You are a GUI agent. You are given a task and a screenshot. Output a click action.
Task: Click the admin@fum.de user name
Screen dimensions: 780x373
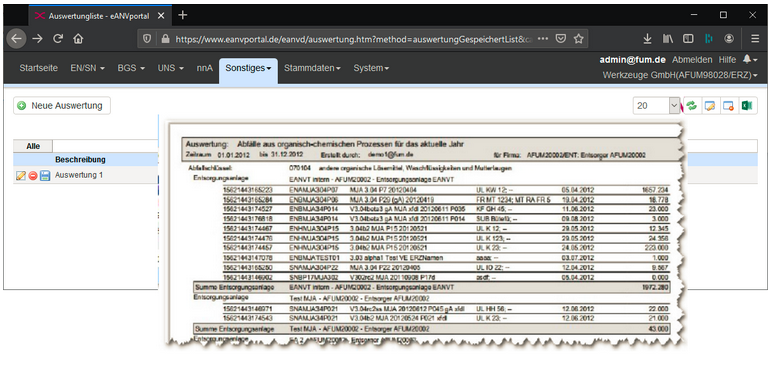[632, 60]
